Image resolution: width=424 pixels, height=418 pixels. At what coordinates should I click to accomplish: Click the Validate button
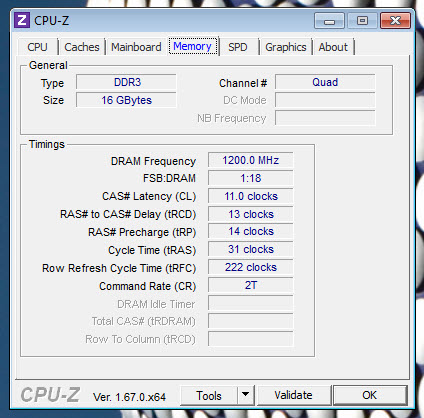(x=294, y=395)
